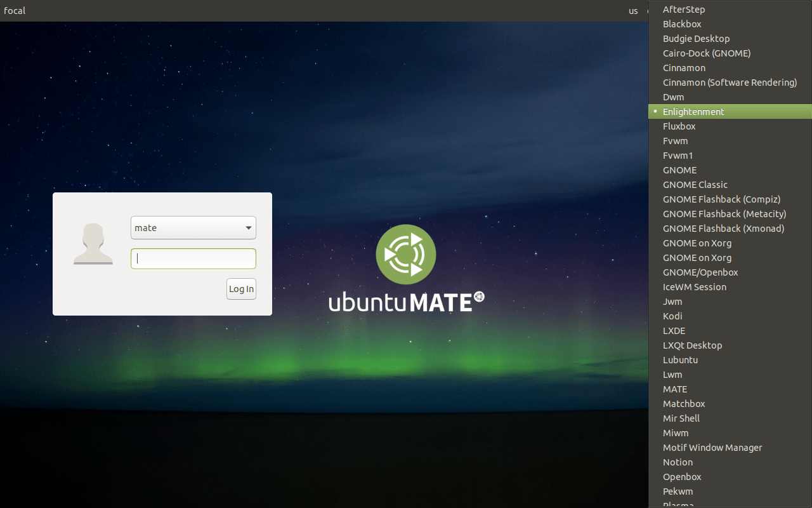Click the "us" keyboard layout indicator
This screenshot has height=508, width=812.
point(632,11)
